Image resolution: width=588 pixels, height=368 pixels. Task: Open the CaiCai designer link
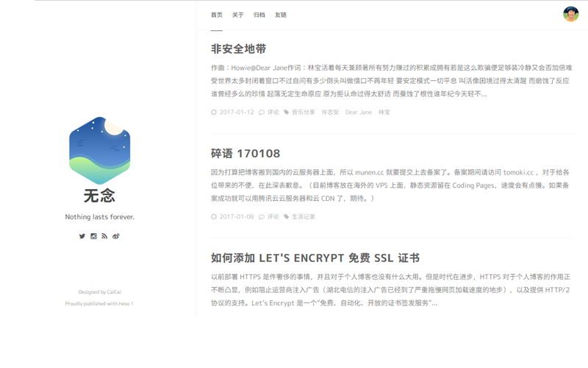(114, 292)
